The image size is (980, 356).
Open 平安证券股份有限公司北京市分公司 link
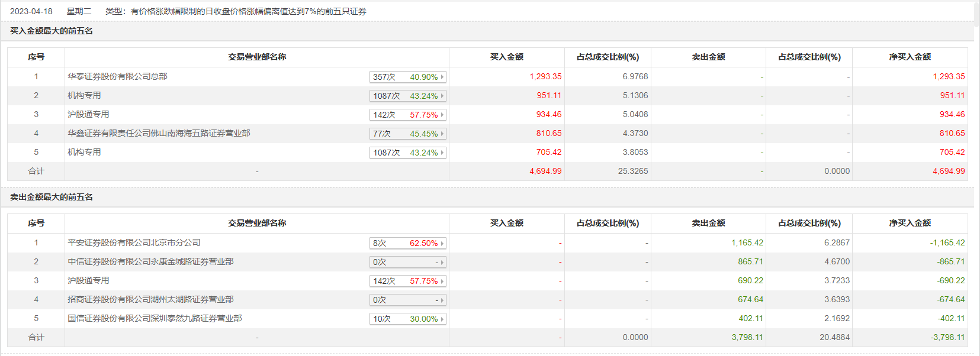click(x=134, y=242)
